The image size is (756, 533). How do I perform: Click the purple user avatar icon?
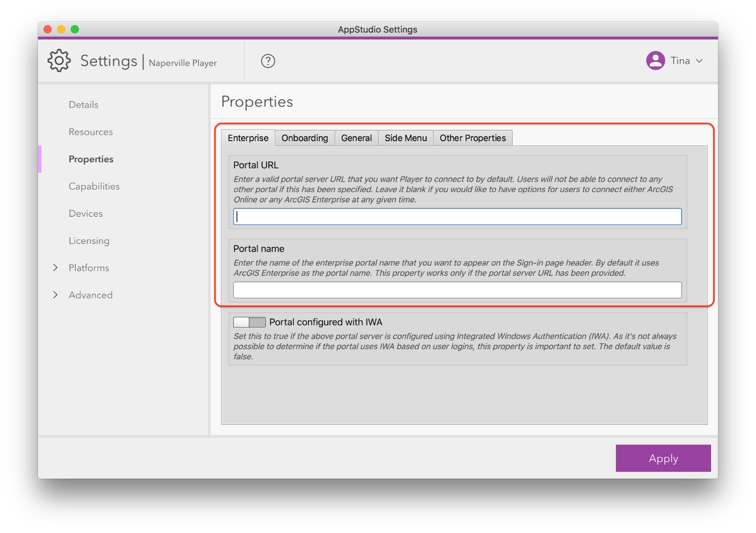pos(655,61)
